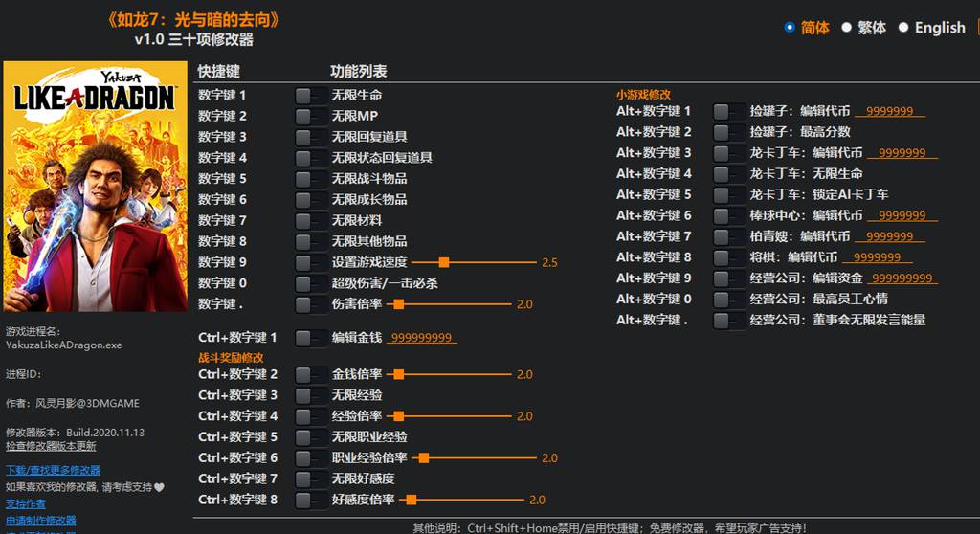Screen dimensions: 980x534
Task: Enable 龙卡丁车：无限生命 toggle
Action: [x=728, y=174]
